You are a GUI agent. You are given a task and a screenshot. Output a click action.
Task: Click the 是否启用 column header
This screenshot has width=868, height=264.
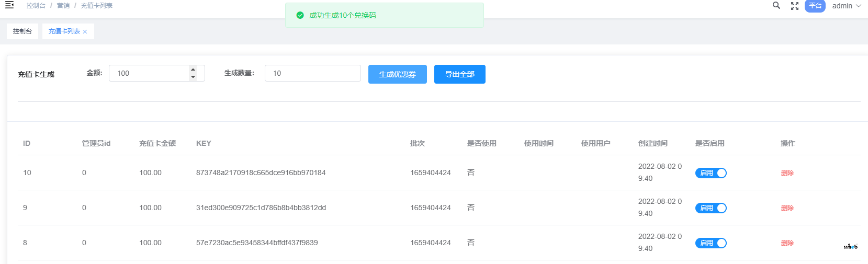[x=710, y=143]
